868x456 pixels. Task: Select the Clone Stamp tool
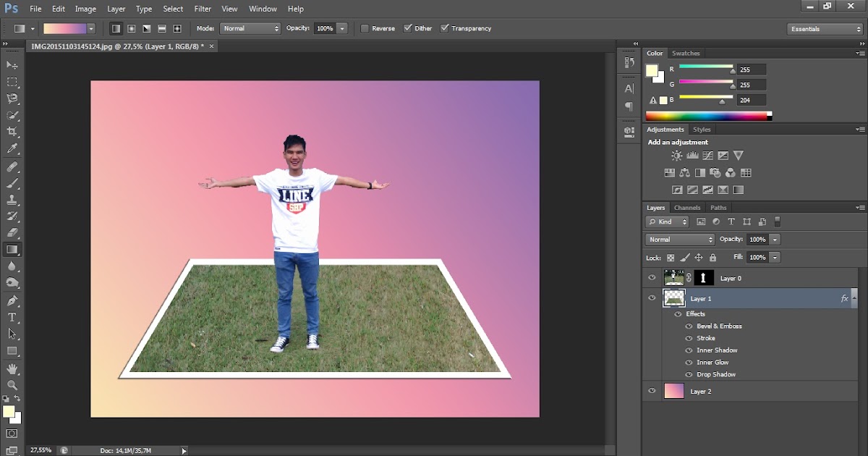[12, 199]
